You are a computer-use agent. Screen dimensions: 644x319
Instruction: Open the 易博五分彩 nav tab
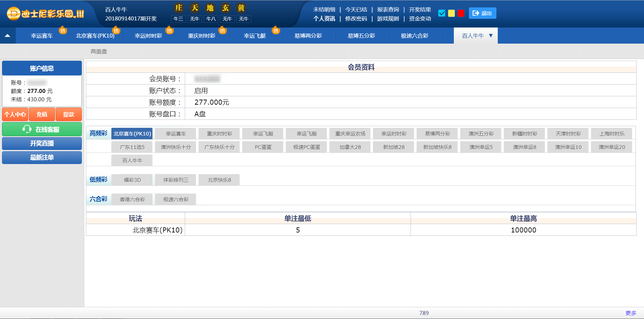[x=361, y=36]
